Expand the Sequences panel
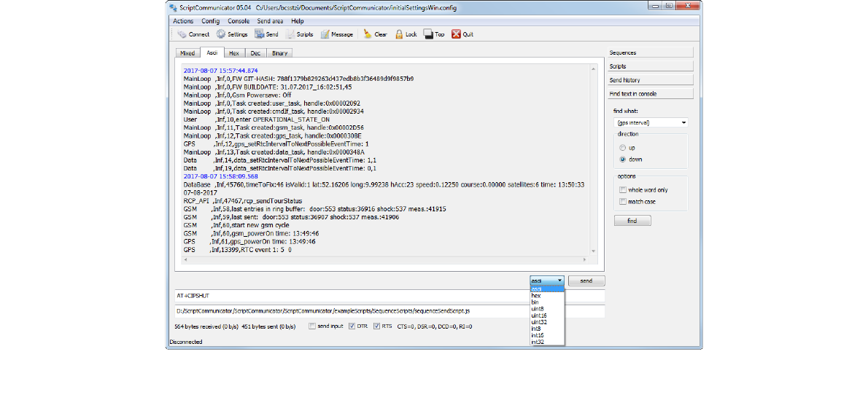This screenshot has height=408, width=868. point(651,52)
